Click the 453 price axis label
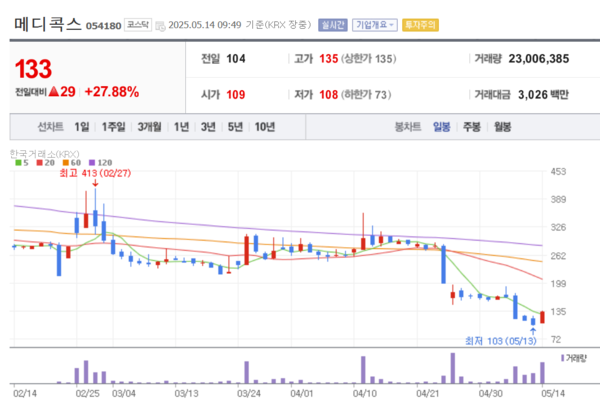The height and width of the screenshot is (419, 600). click(x=558, y=172)
